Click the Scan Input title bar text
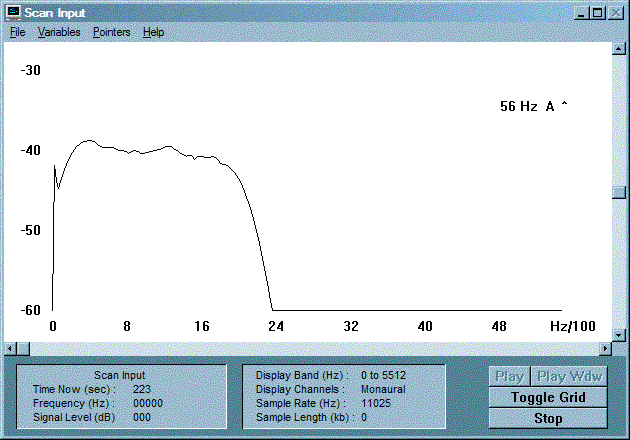Screen dimensions: 630x440 click(55, 13)
